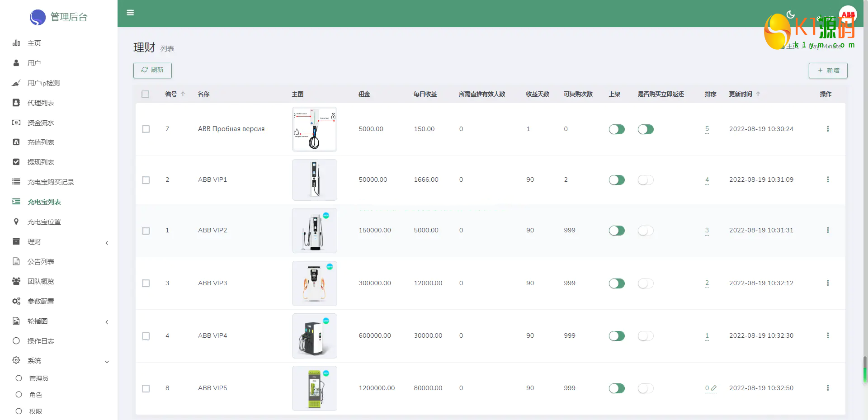Sort by 更新时间 column arrow
Image resolution: width=868 pixels, height=420 pixels.
coord(758,94)
